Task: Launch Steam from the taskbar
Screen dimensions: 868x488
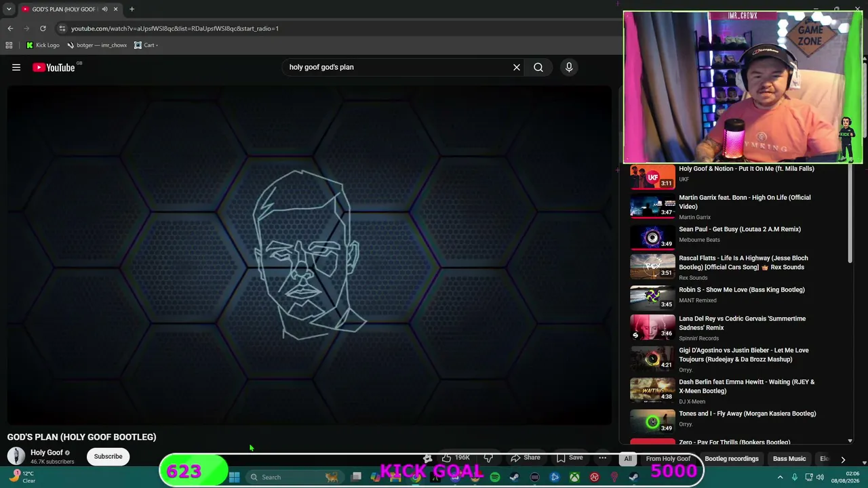Action: coord(515,477)
